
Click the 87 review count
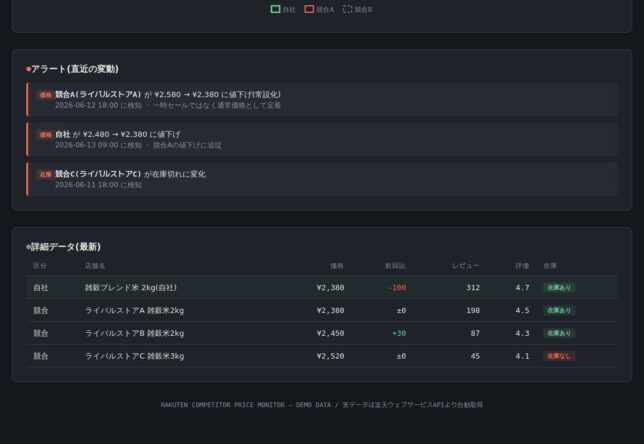pos(475,333)
